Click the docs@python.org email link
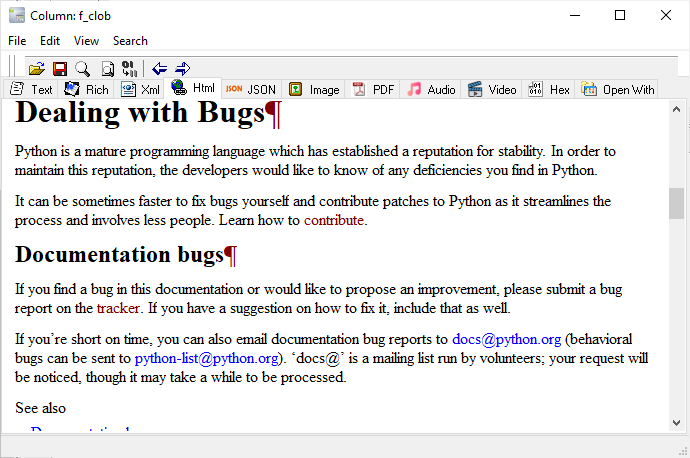 coord(506,339)
